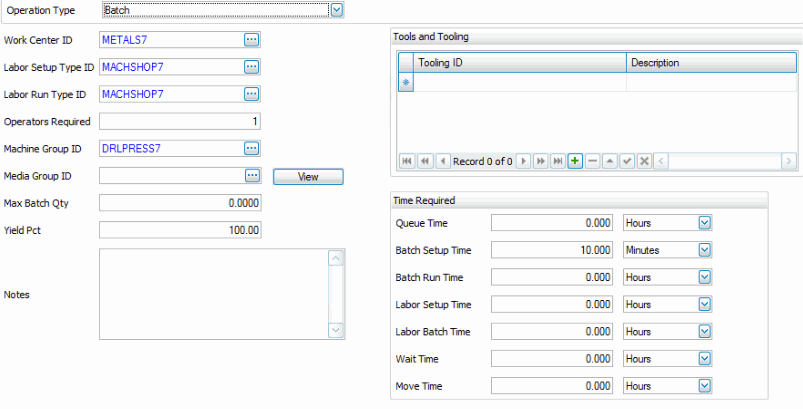Open Work Center ID lookup ellipsis
Viewport: 803px width, 409px height.
pos(252,39)
